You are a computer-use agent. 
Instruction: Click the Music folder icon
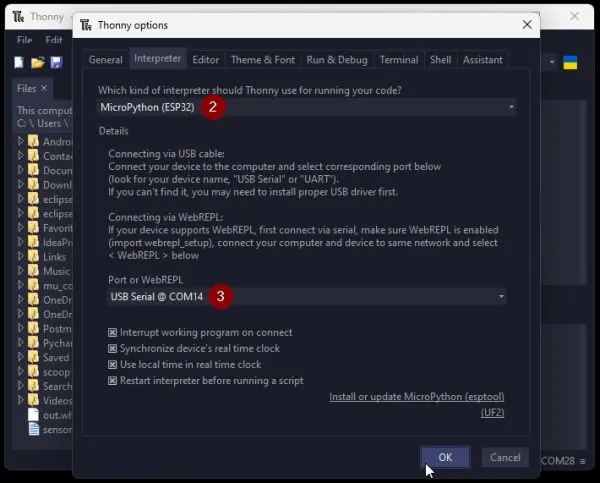33,271
